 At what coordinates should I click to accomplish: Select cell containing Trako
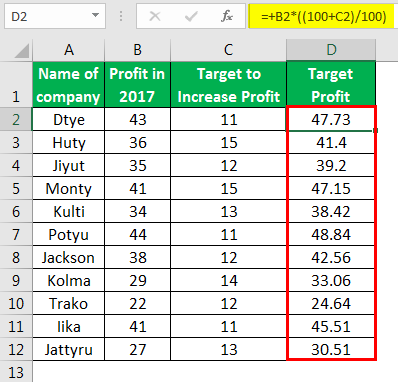coord(69,303)
